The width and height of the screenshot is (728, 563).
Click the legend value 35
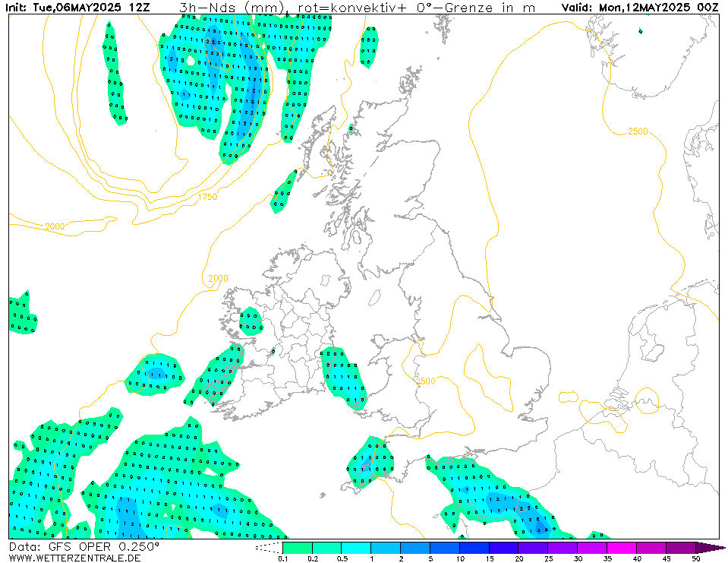pos(607,558)
